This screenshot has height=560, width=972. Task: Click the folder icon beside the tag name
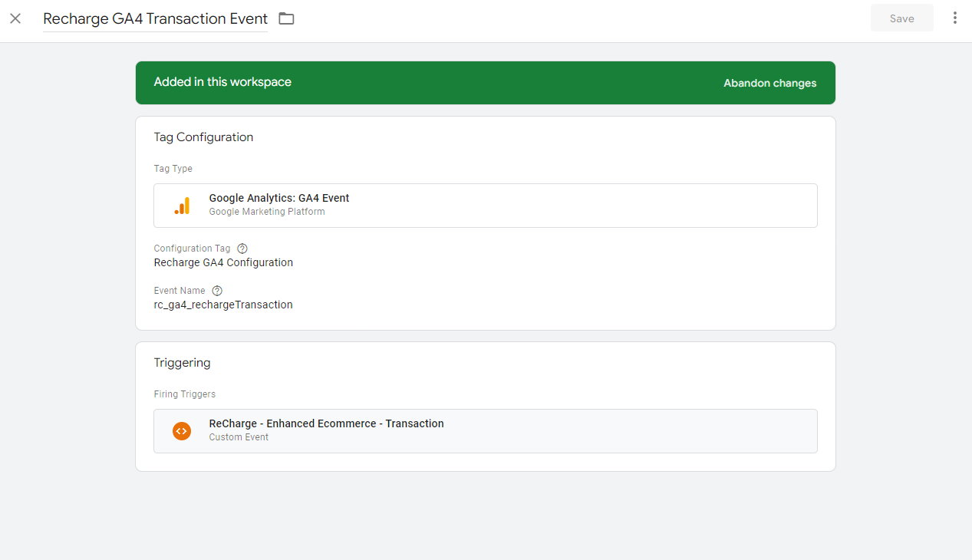pos(286,18)
